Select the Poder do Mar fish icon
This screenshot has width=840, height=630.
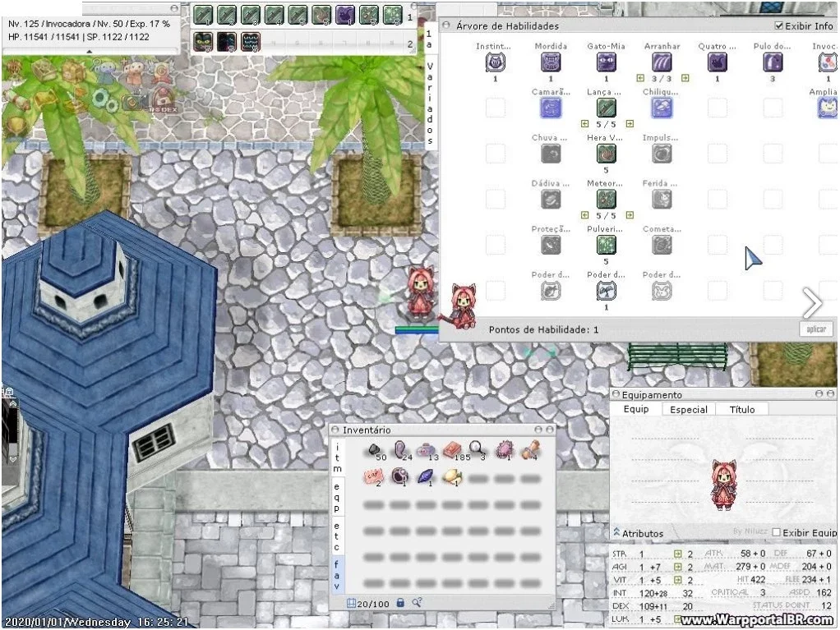tap(550, 292)
